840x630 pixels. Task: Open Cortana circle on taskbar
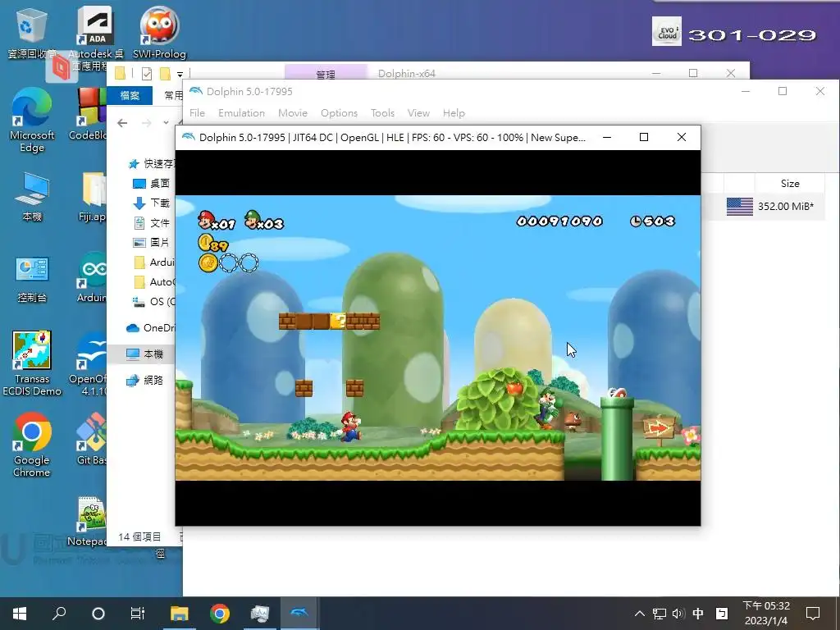tap(98, 613)
